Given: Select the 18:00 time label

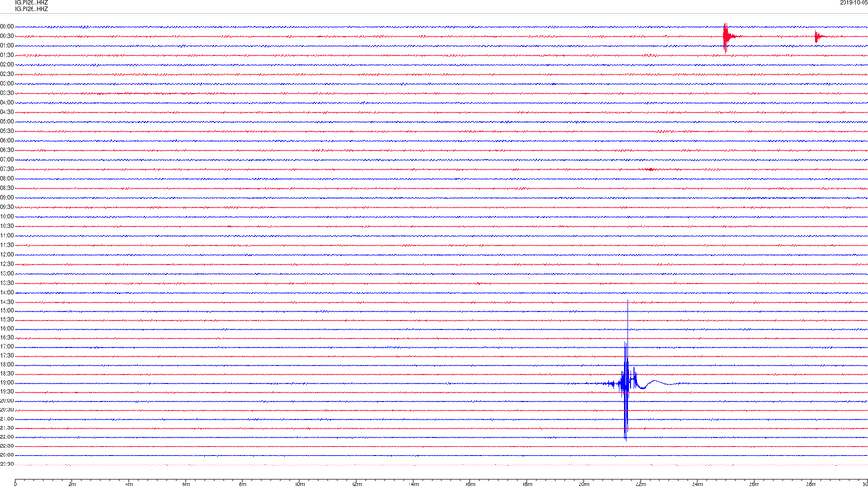Looking at the screenshot, I should [x=6, y=364].
